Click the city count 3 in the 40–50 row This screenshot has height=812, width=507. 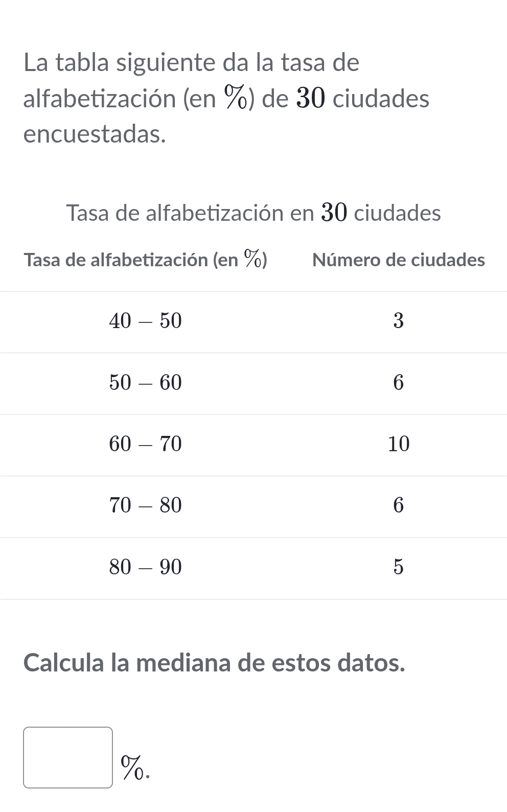(399, 321)
